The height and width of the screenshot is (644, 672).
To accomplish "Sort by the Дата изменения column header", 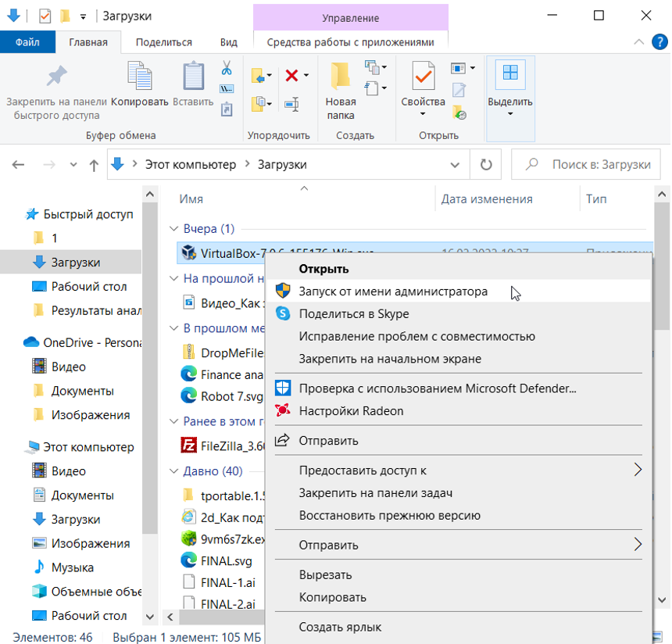I will 487,199.
